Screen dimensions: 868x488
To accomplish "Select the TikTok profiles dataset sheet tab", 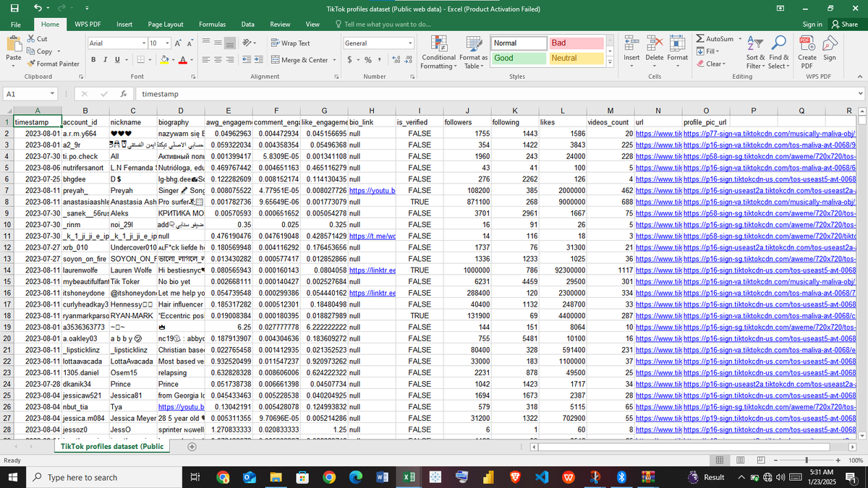I will coord(112,447).
